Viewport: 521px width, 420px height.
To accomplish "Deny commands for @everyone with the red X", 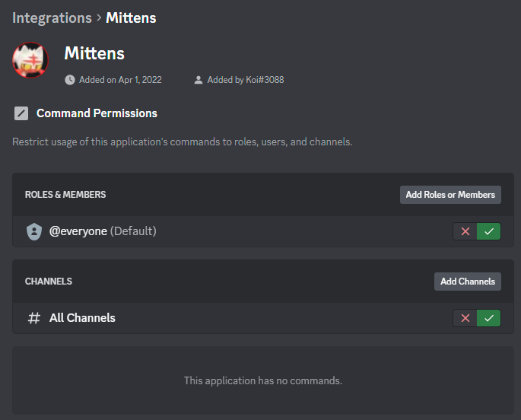I will point(465,231).
